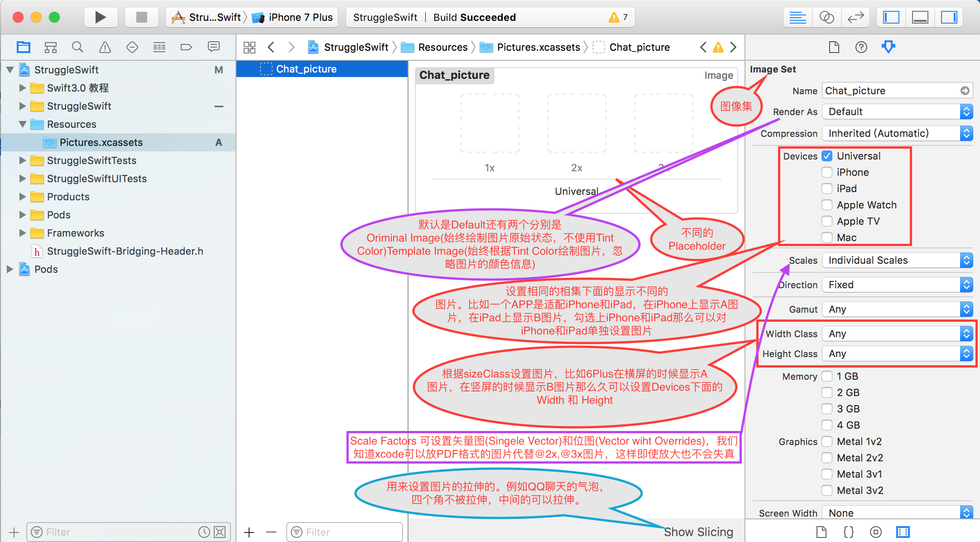Select Chat_picture in the asset list
980x542 pixels.
[322, 69]
